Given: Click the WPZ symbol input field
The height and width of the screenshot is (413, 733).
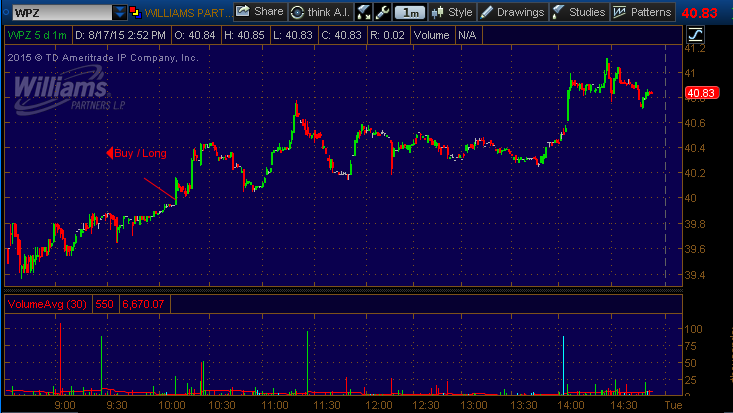Looking at the screenshot, I should (62, 12).
